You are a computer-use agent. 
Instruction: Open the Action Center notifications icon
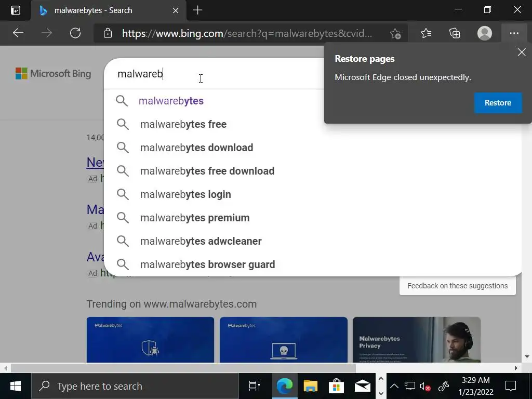click(511, 386)
